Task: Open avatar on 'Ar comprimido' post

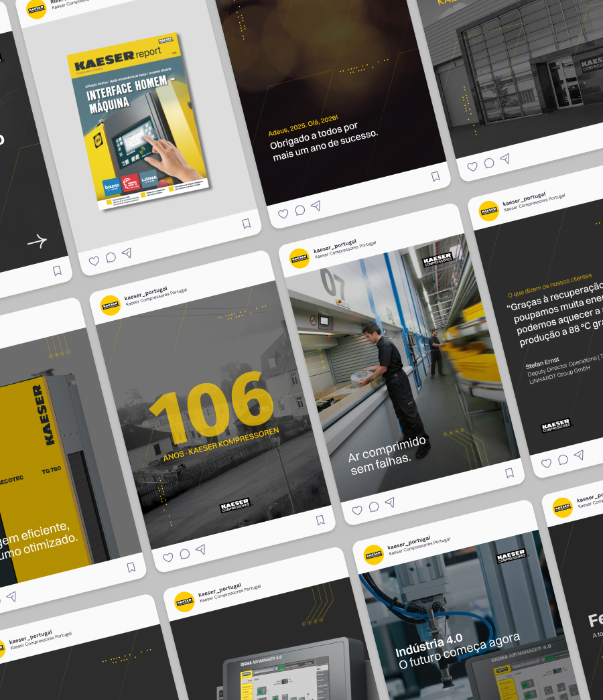Action: 299,258
